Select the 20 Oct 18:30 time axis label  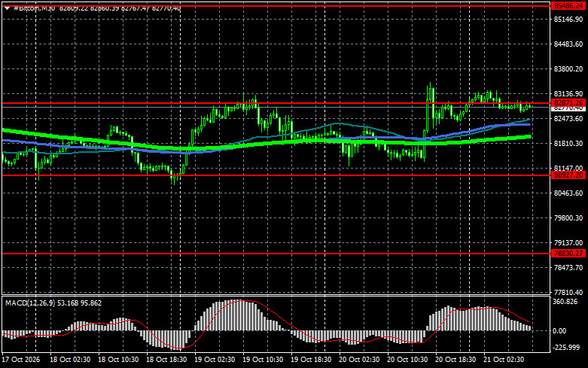point(455,360)
